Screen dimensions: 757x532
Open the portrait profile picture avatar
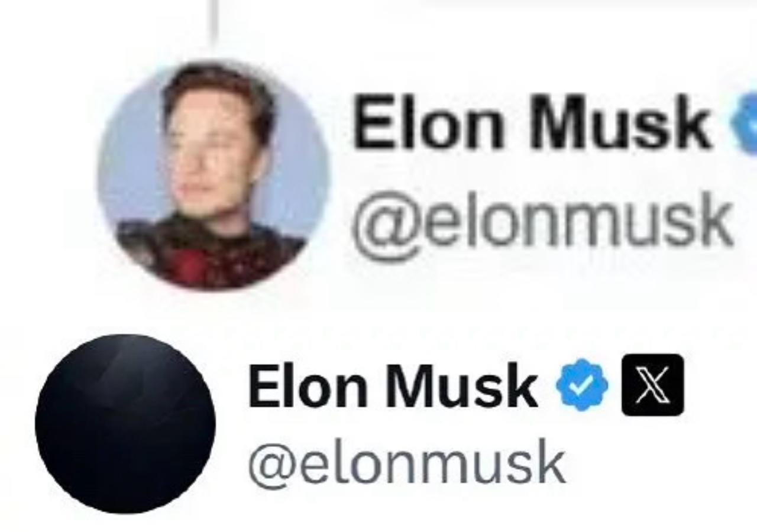click(213, 176)
